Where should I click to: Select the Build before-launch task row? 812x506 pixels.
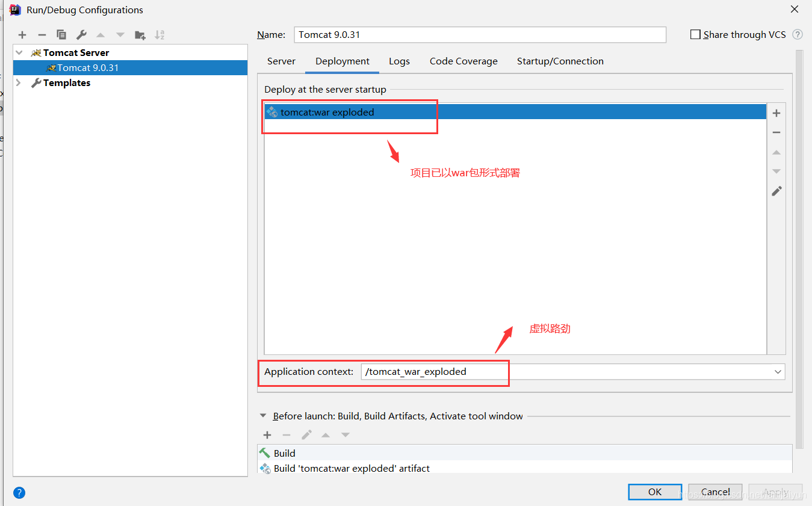tap(524, 453)
